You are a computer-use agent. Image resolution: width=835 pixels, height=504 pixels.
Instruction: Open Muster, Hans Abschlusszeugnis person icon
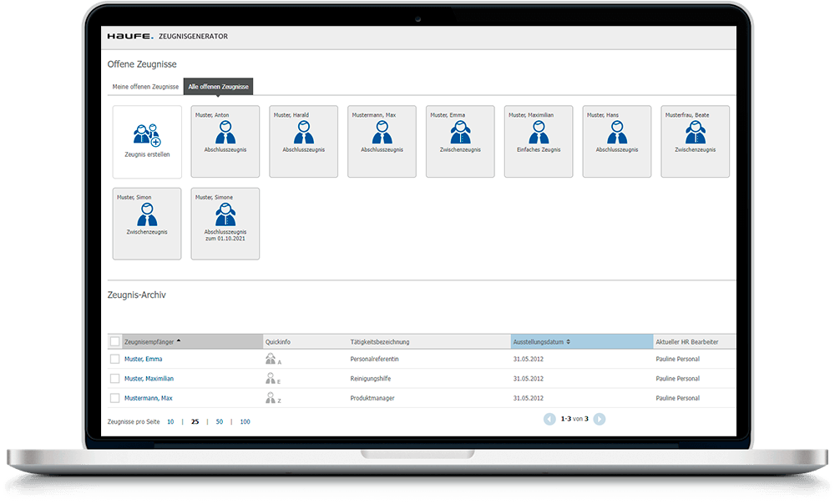pyautogui.click(x=617, y=133)
